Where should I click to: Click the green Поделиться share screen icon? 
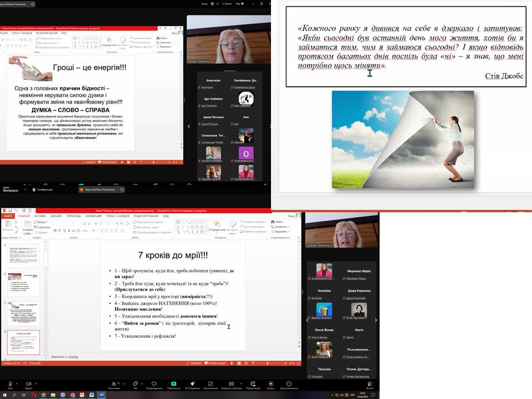click(x=173, y=384)
